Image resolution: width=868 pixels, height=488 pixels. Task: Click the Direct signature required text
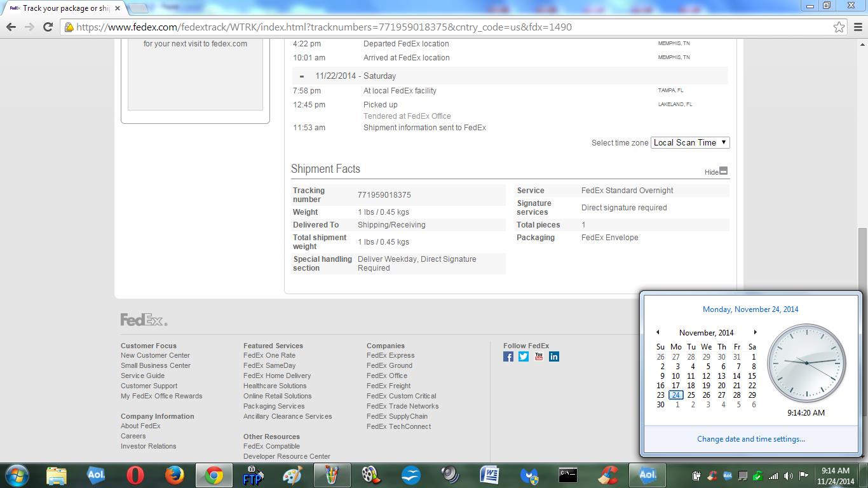[x=624, y=208]
